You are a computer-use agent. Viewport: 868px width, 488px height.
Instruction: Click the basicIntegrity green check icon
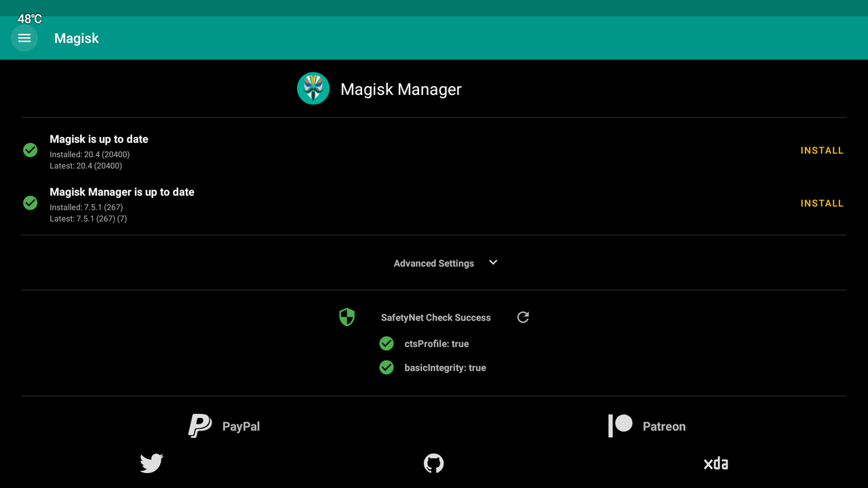point(387,367)
